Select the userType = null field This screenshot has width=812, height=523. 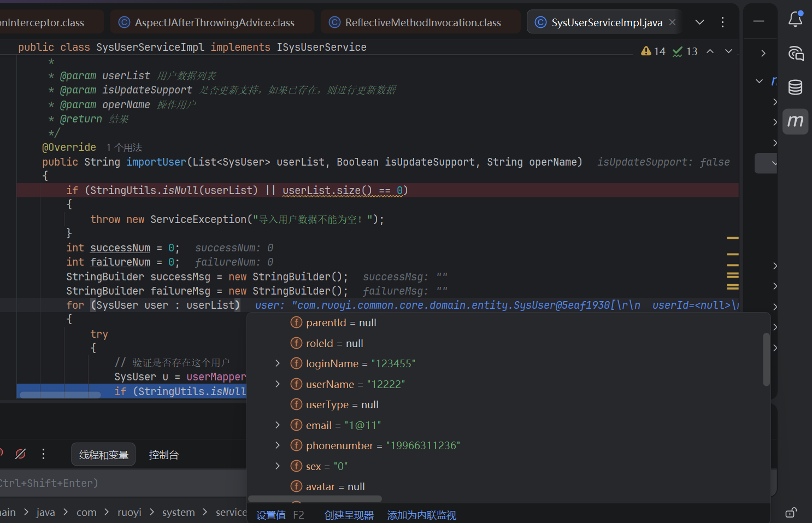click(334, 404)
